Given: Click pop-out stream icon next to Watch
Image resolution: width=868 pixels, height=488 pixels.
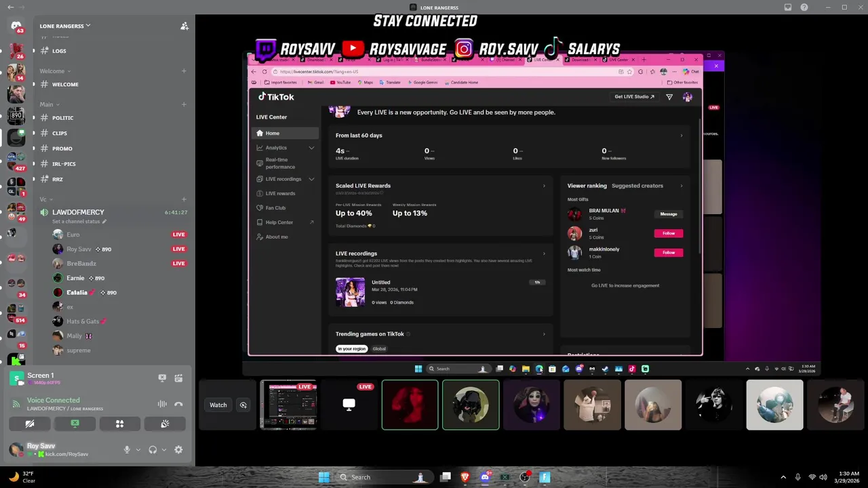Looking at the screenshot, I should click(x=243, y=405).
